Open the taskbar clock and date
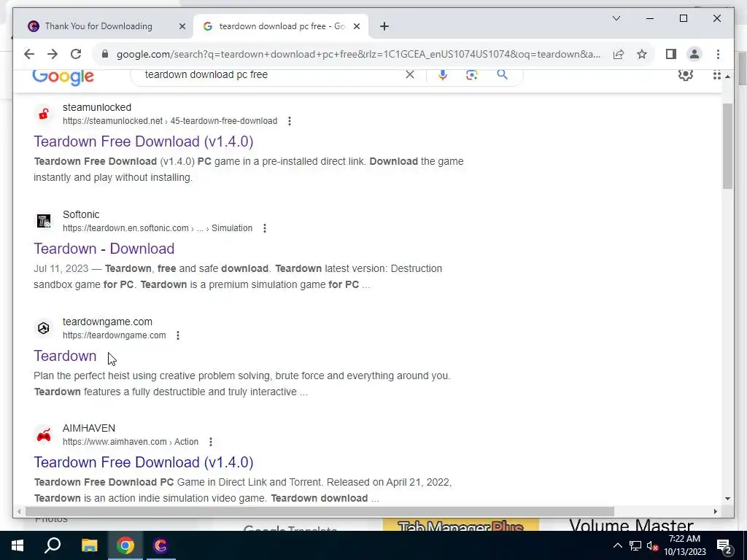This screenshot has height=560, width=747. point(684,545)
